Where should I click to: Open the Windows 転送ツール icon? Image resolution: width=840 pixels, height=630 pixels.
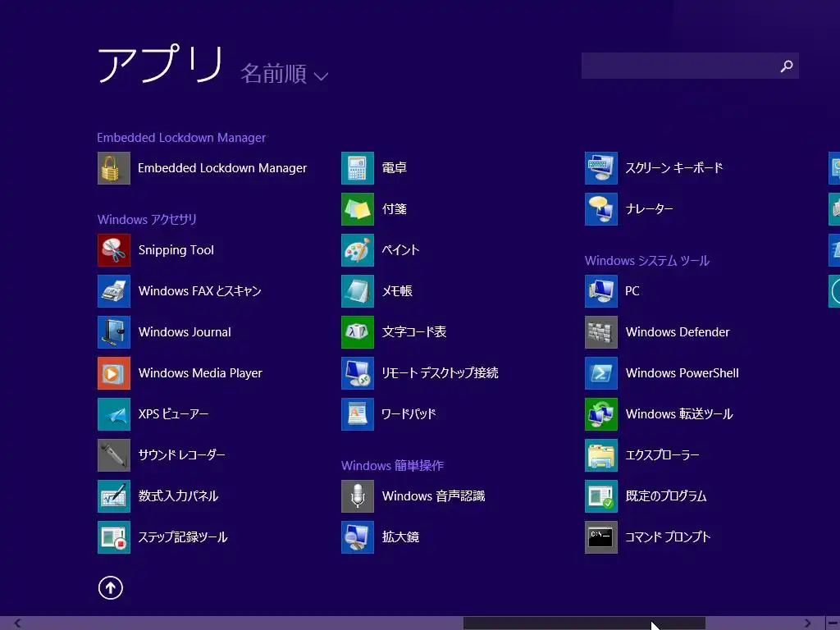[601, 414]
